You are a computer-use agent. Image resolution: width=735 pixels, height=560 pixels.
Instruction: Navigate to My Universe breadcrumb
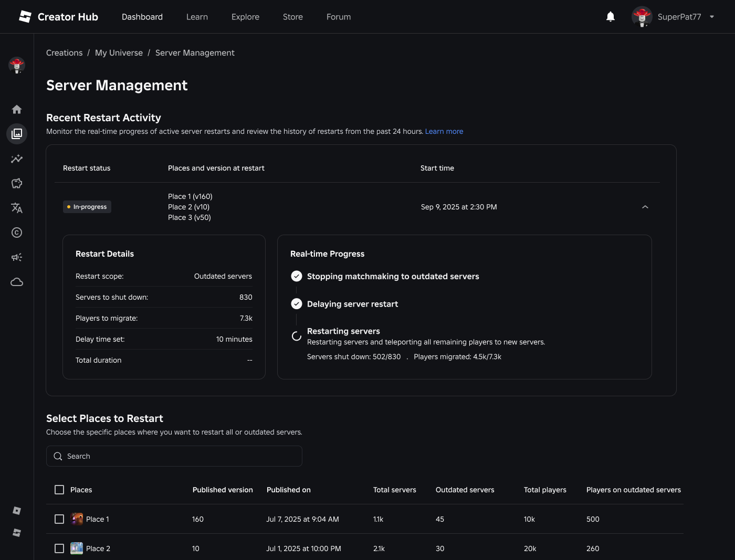[x=119, y=53]
